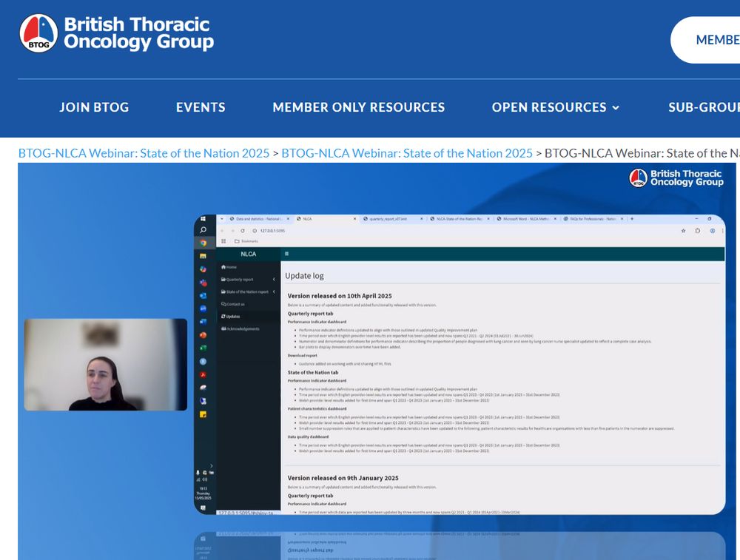Click the taskbar clock showing Thursday
The image size is (740, 560).
point(203,493)
